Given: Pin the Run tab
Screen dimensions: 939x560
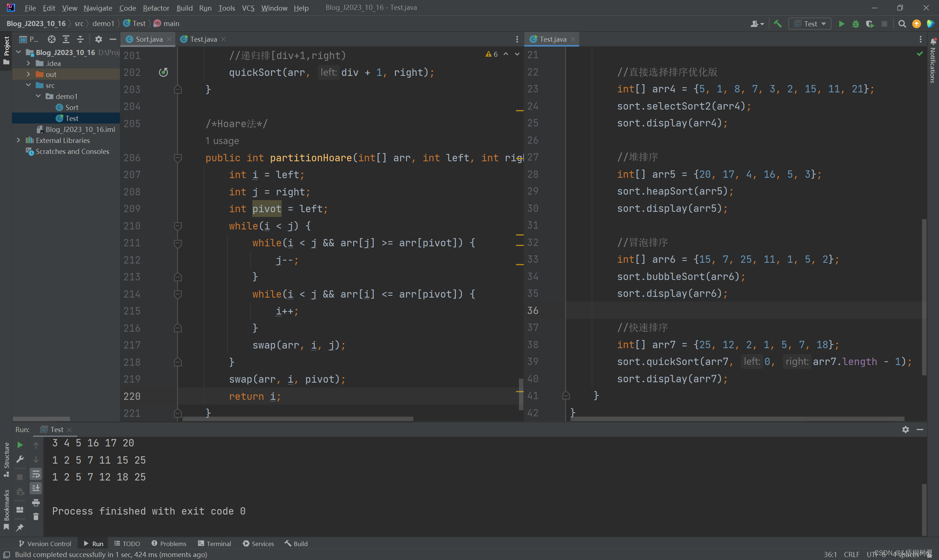Looking at the screenshot, I should 20,527.
